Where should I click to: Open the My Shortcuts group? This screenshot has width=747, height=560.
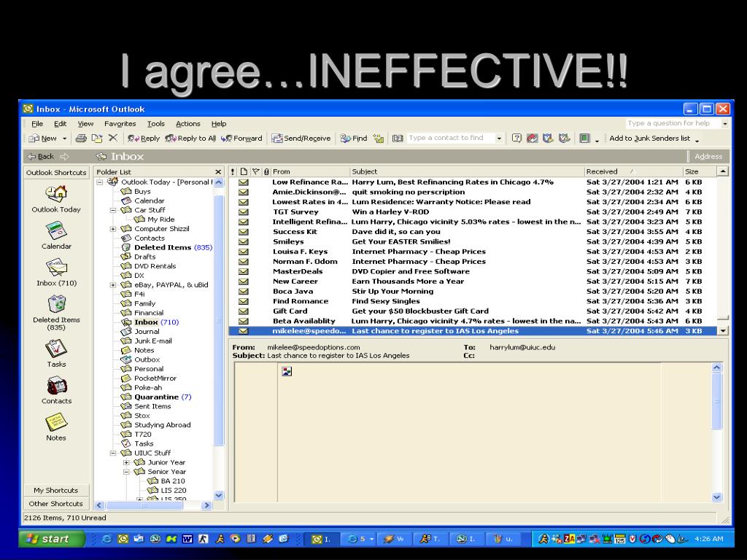56,490
